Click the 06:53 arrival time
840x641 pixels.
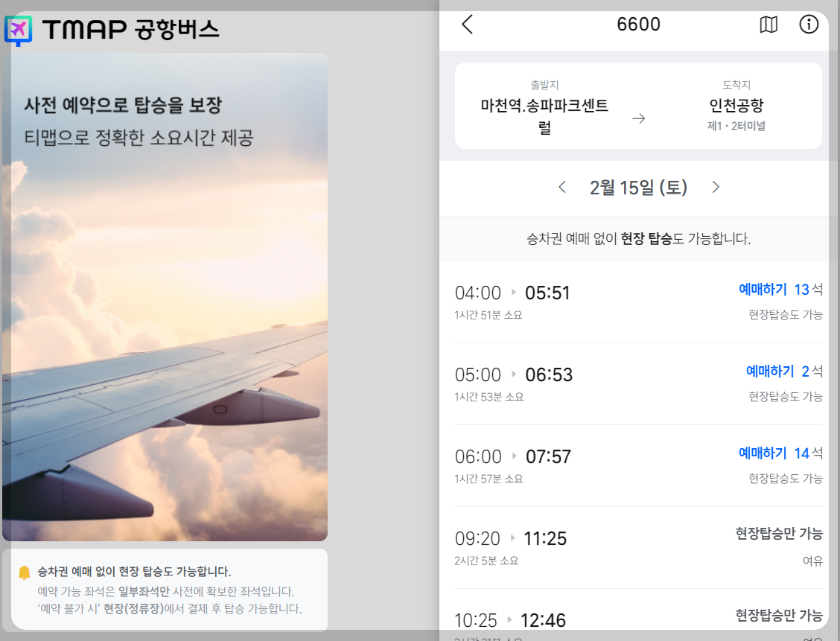coord(549,375)
